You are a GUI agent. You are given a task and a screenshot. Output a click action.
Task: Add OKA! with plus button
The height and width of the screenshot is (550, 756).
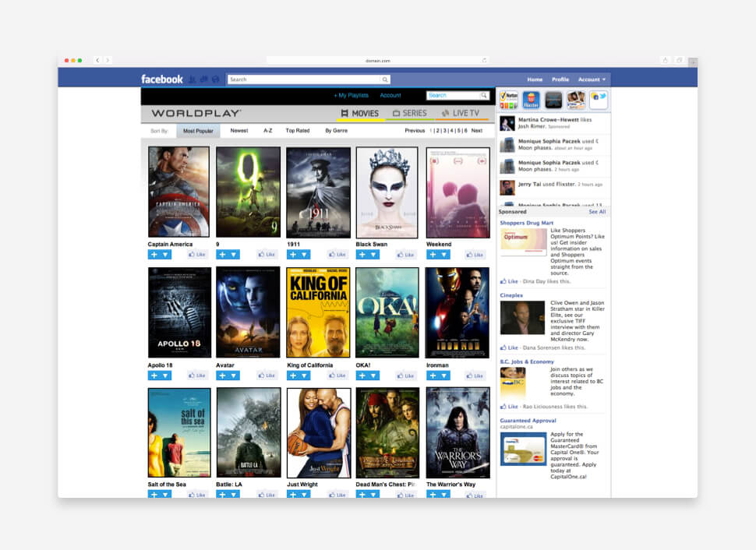click(362, 375)
